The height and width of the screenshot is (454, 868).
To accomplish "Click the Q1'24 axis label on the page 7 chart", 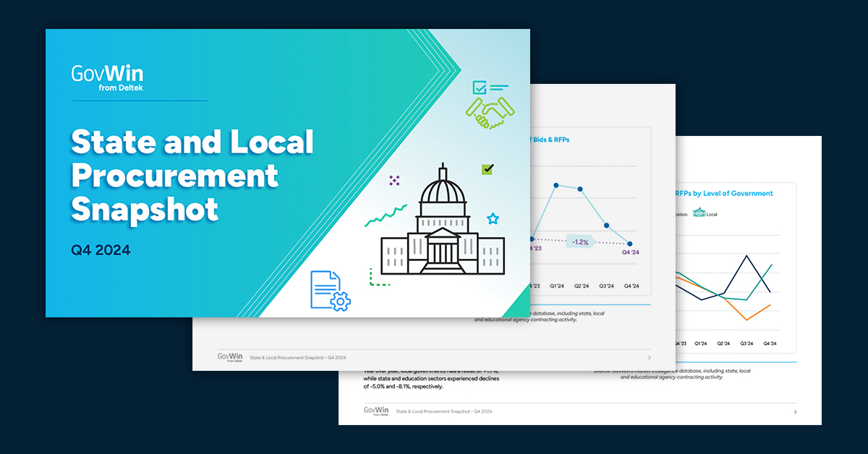I will pos(556,286).
